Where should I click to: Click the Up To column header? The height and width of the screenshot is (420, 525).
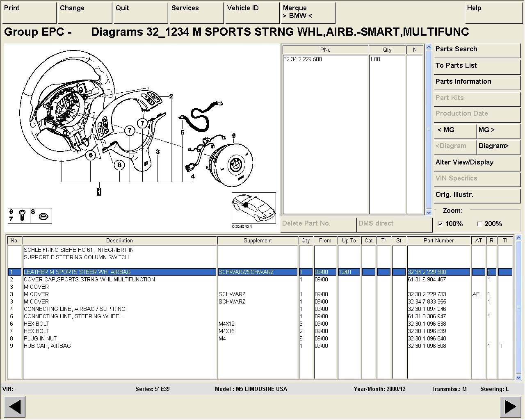point(349,241)
